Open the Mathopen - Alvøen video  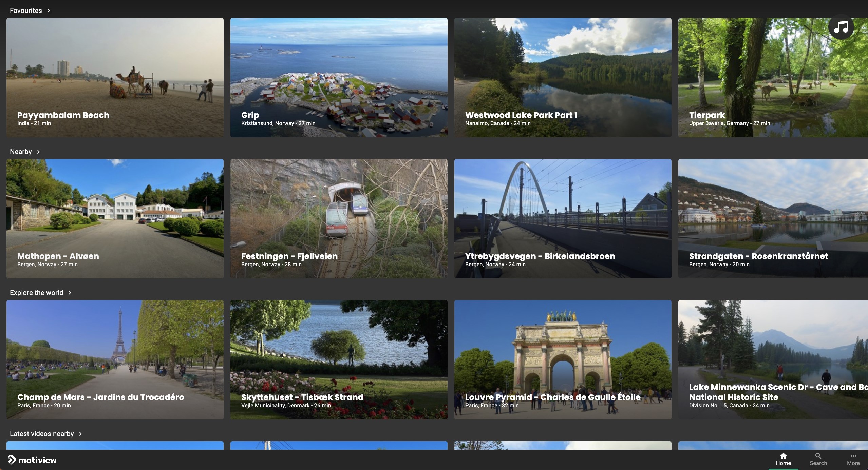coord(115,218)
